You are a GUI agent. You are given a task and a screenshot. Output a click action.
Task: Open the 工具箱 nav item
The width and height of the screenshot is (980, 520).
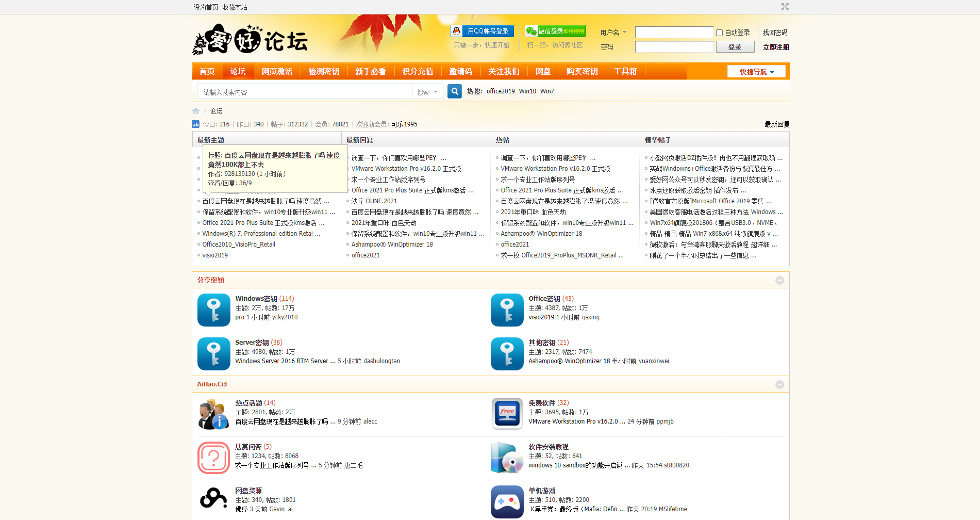[x=625, y=71]
